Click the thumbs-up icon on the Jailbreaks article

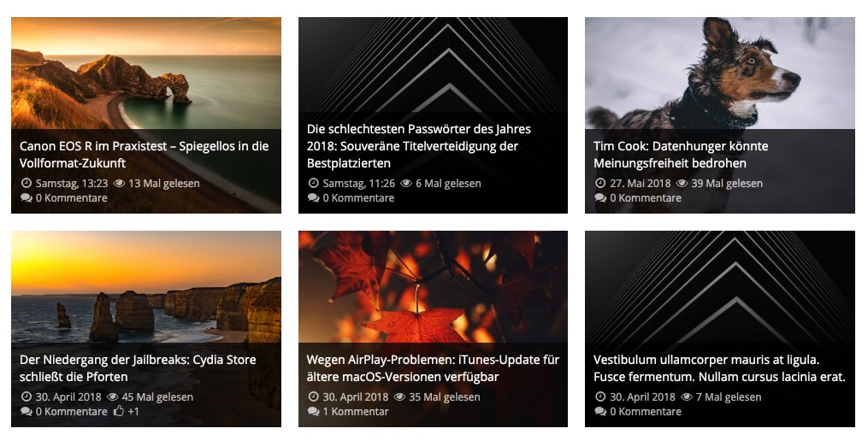tap(119, 412)
